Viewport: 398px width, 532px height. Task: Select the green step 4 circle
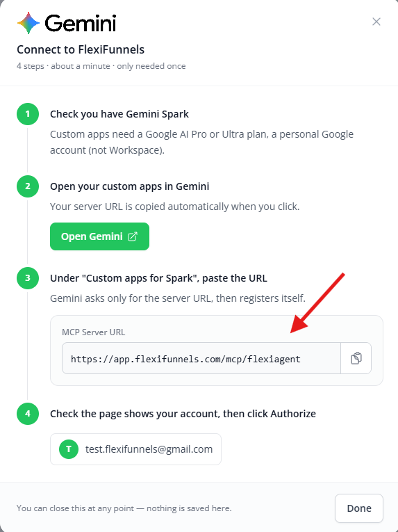28,414
